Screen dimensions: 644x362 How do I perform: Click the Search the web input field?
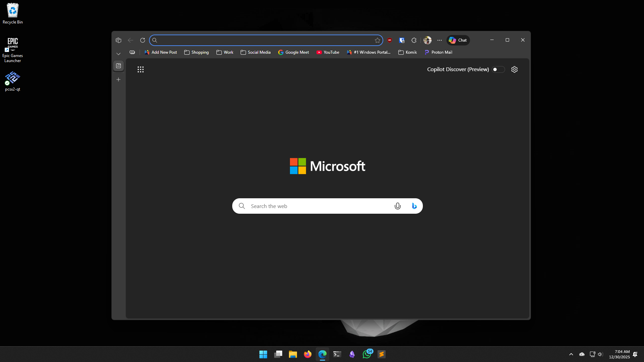click(319, 206)
